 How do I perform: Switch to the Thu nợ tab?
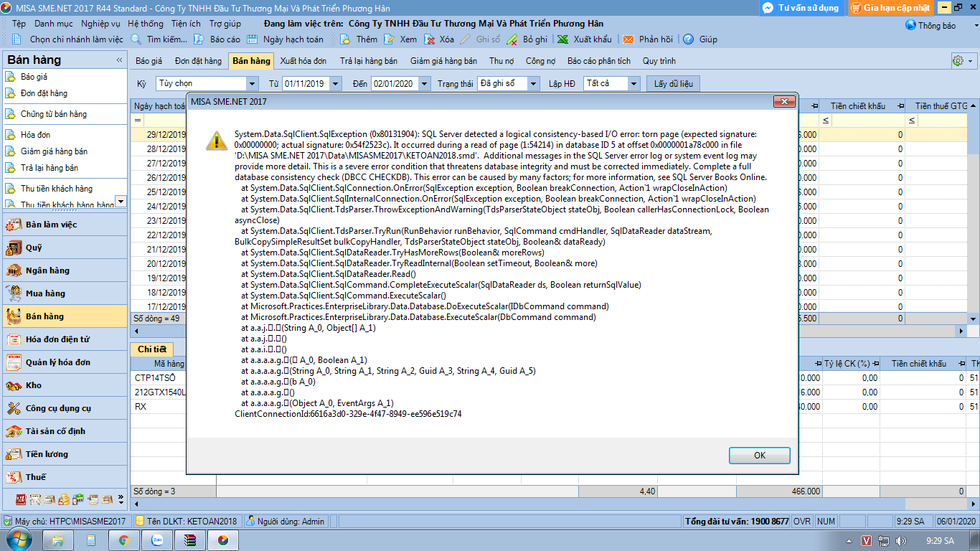(501, 61)
